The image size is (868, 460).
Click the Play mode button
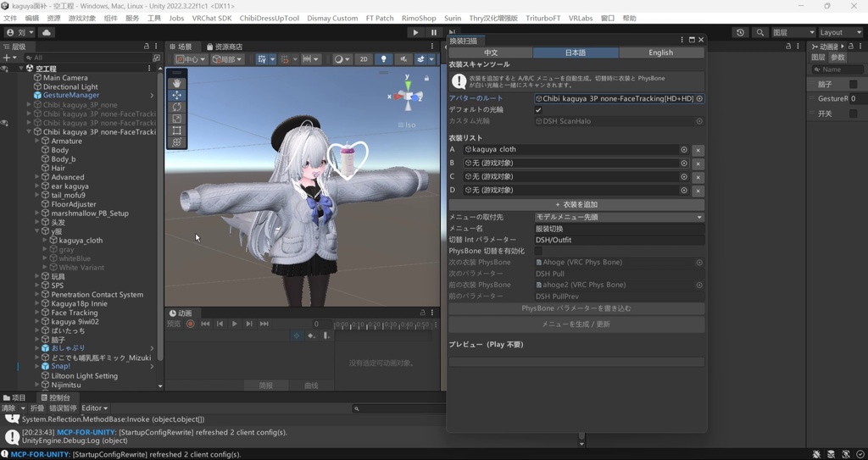coord(415,33)
